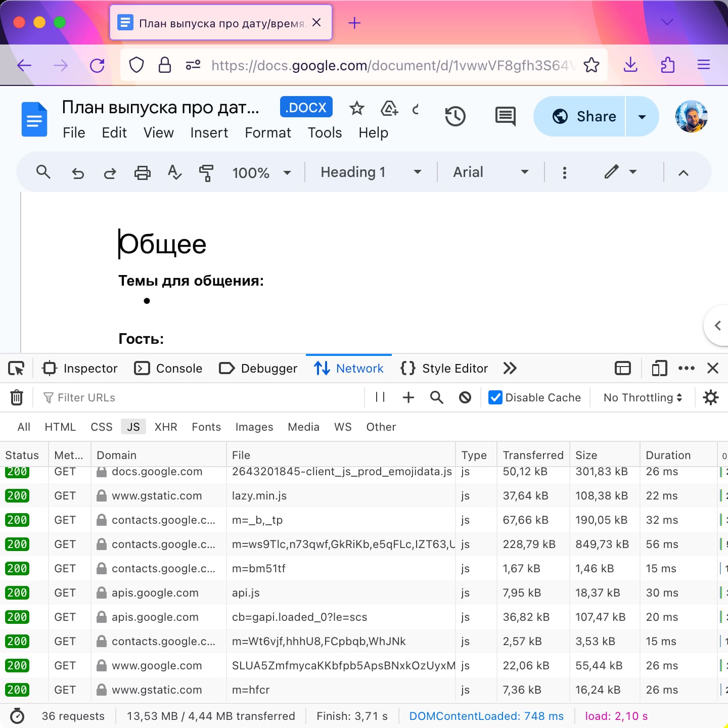The image size is (728, 728).
Task: Open the document version history clock icon
Action: coord(455,116)
